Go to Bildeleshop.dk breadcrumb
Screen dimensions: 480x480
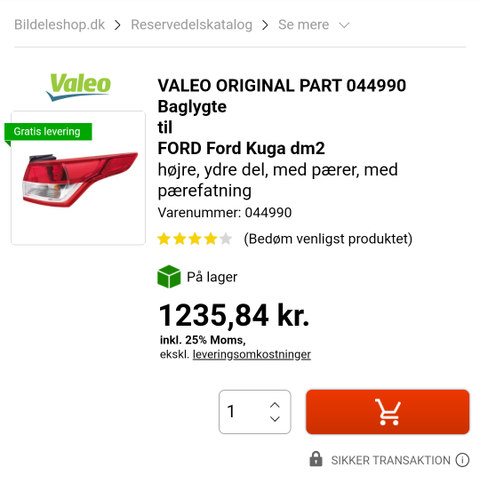pyautogui.click(x=60, y=25)
